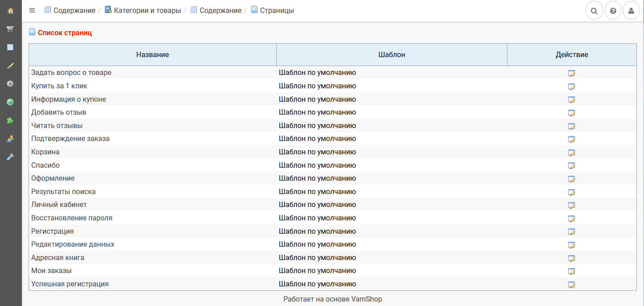
Task: Click the search icon button at top
Action: click(x=594, y=11)
